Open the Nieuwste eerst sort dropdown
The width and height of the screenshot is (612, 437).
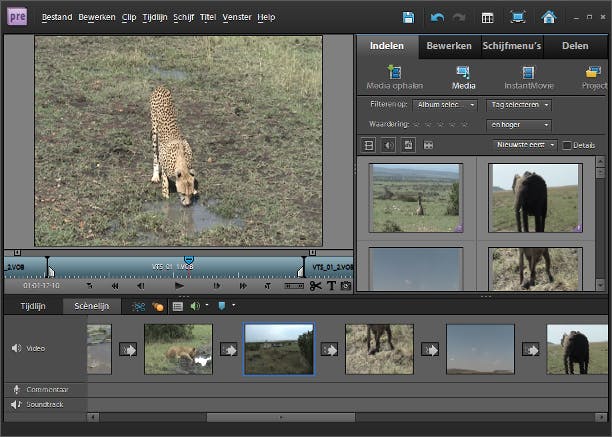524,145
